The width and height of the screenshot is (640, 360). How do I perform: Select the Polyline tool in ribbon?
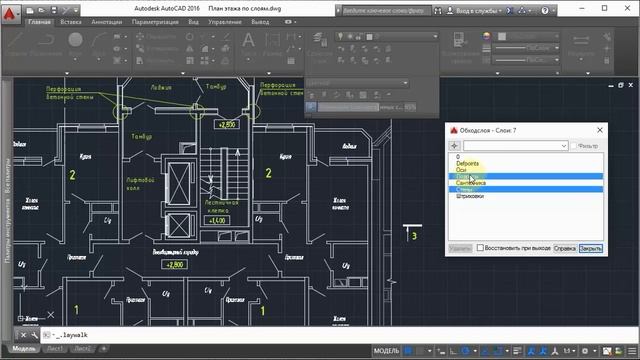click(46, 43)
